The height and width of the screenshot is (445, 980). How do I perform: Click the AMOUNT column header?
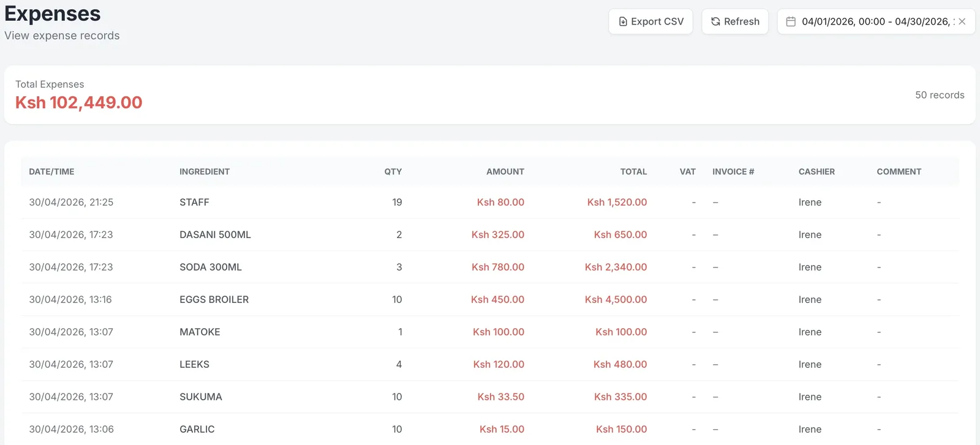click(x=505, y=172)
